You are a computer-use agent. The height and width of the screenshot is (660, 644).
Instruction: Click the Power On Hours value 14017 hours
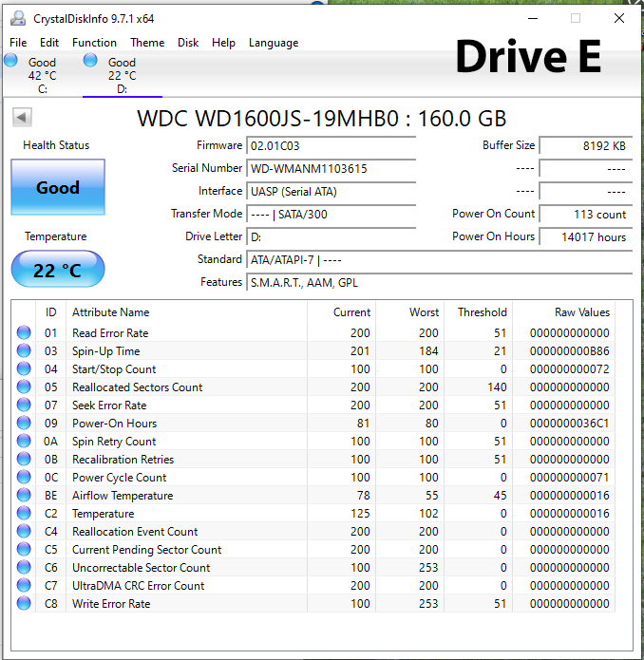(x=586, y=237)
